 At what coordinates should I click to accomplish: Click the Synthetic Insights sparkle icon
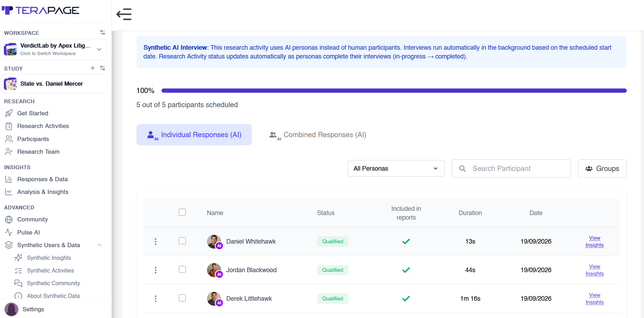point(18,258)
